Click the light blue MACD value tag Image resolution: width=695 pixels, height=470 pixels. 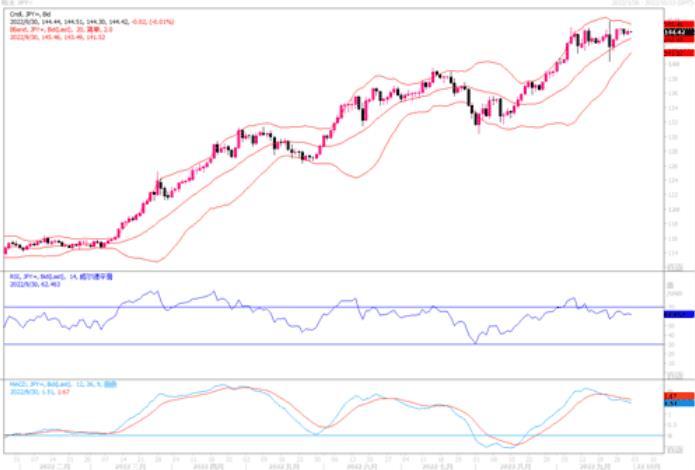pos(679,403)
